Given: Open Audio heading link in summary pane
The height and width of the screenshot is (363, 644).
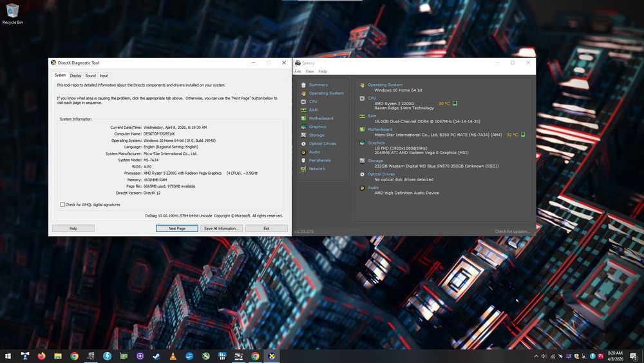Looking at the screenshot, I should point(373,188).
